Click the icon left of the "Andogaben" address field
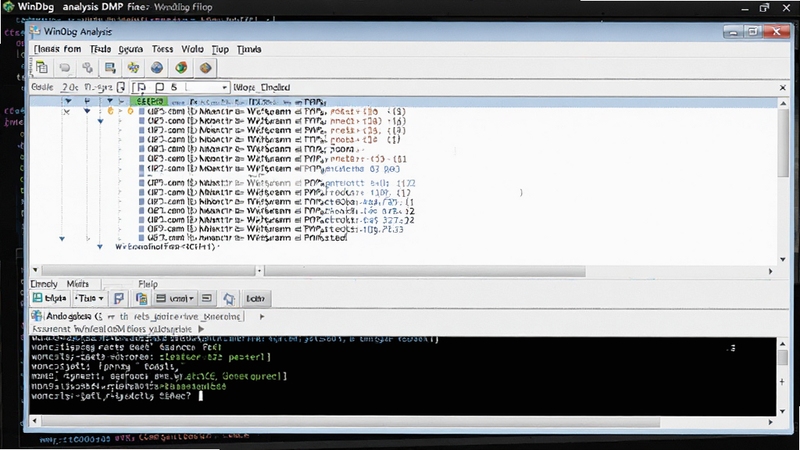This screenshot has width=800, height=450. (x=37, y=316)
